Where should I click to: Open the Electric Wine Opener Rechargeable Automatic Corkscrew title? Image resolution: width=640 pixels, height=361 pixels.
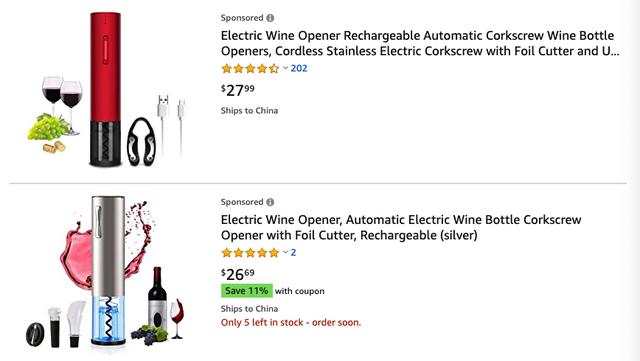[x=420, y=43]
